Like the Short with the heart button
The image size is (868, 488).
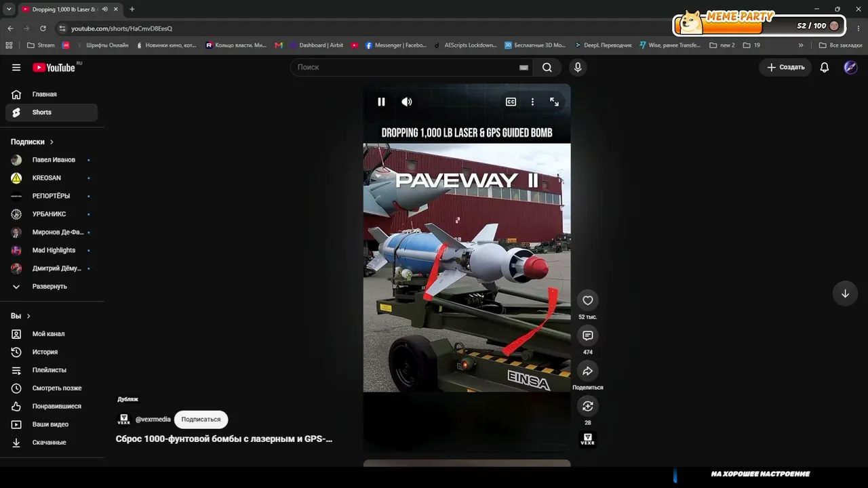[588, 300]
